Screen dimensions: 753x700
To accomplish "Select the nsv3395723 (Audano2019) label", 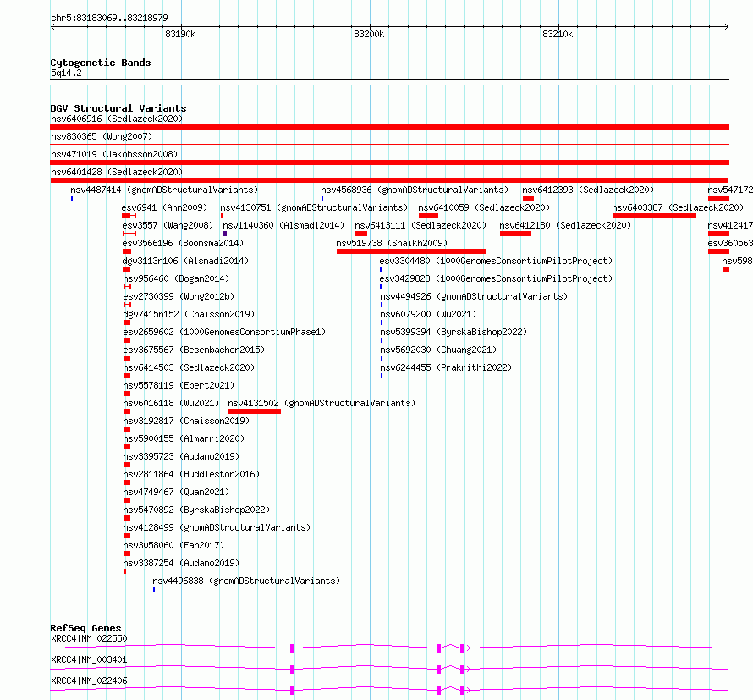I will (181, 456).
